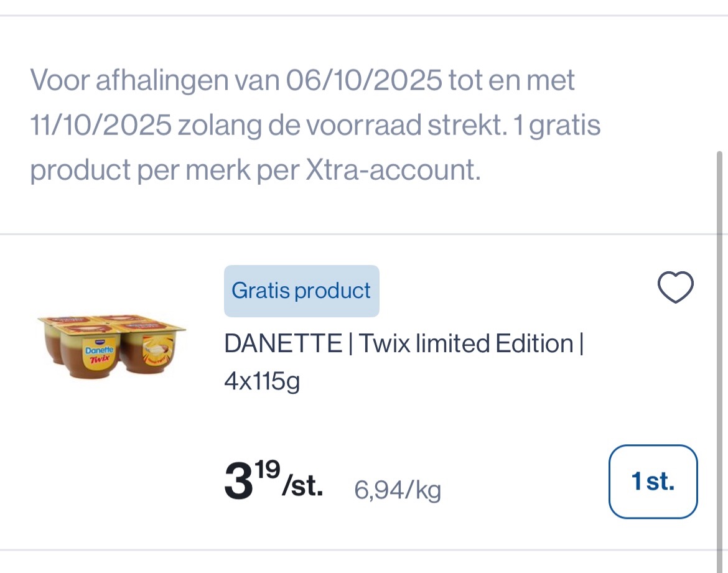Click the 6,94/kg unit price label
The image size is (728, 573).
coord(397,490)
